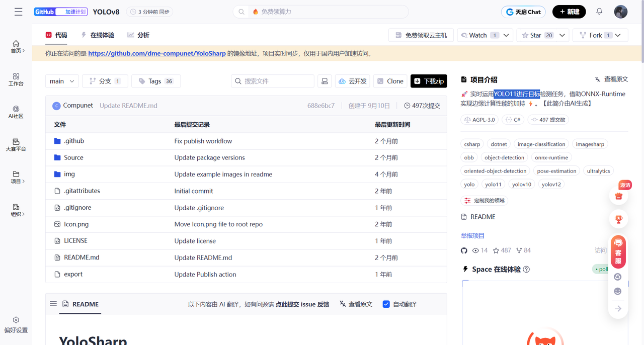The height and width of the screenshot is (345, 644).
Task: Focus the 搜索文件 input field
Action: (273, 81)
